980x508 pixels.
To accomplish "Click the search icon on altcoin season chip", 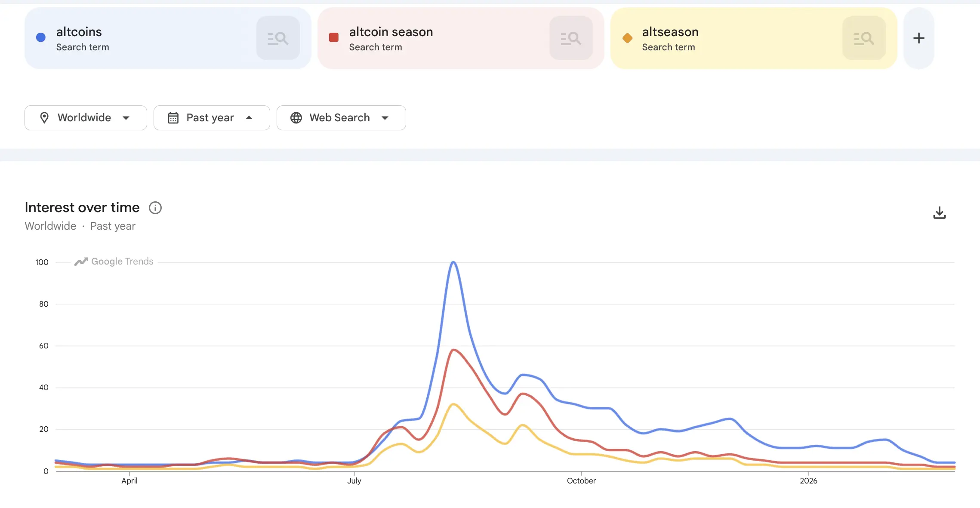I will (x=571, y=38).
